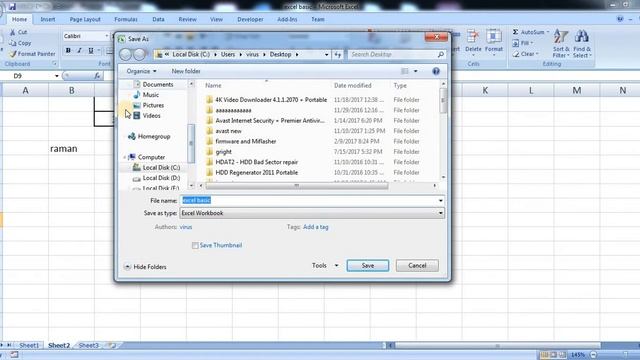Screen dimensions: 640x360
Task: Expand the File name dropdown arrow
Action: [x=440, y=200]
